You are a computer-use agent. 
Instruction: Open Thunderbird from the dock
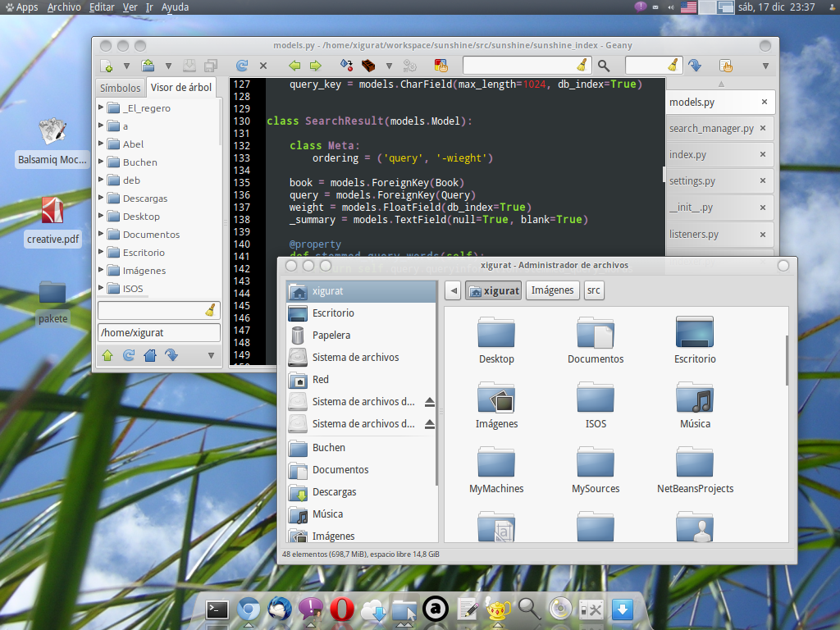coord(280,609)
